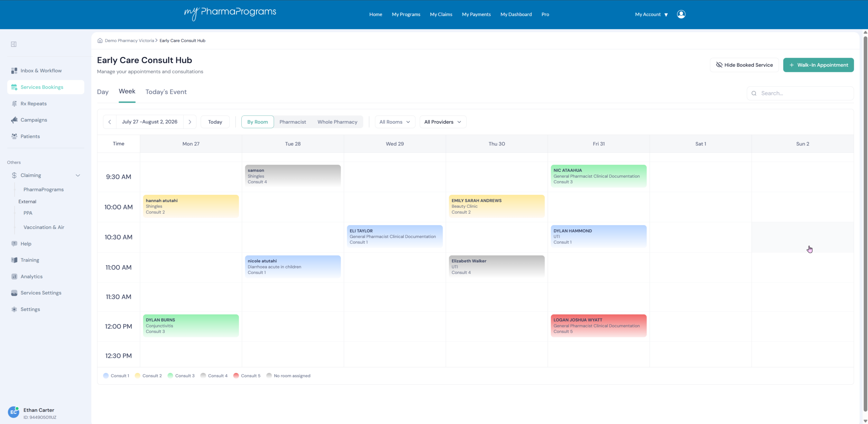Open My Dashboard in top navigation
The image size is (868, 424).
[x=516, y=14]
